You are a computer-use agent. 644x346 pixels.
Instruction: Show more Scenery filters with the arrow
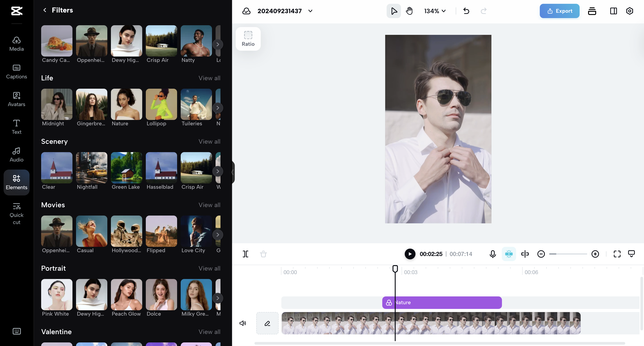click(x=218, y=171)
